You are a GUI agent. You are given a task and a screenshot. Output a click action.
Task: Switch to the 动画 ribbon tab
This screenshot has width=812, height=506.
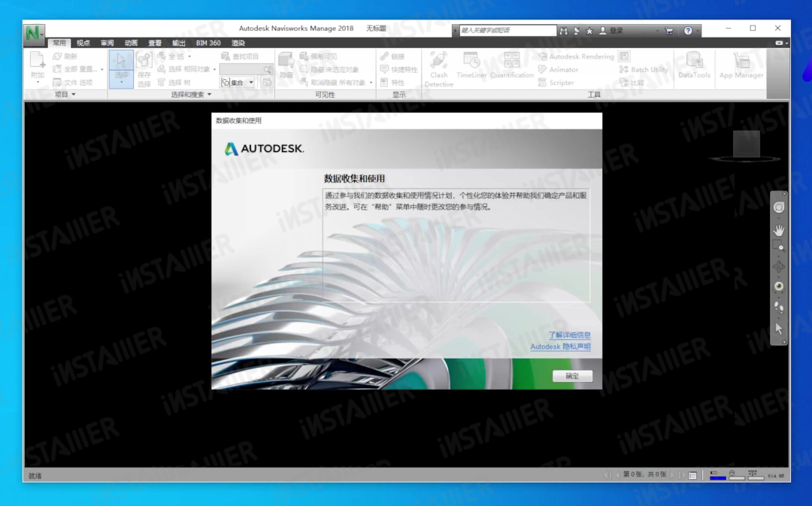tap(131, 43)
